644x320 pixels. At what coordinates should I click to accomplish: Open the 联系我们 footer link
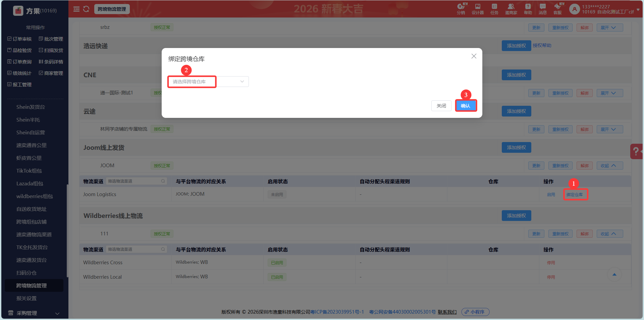coord(447,312)
